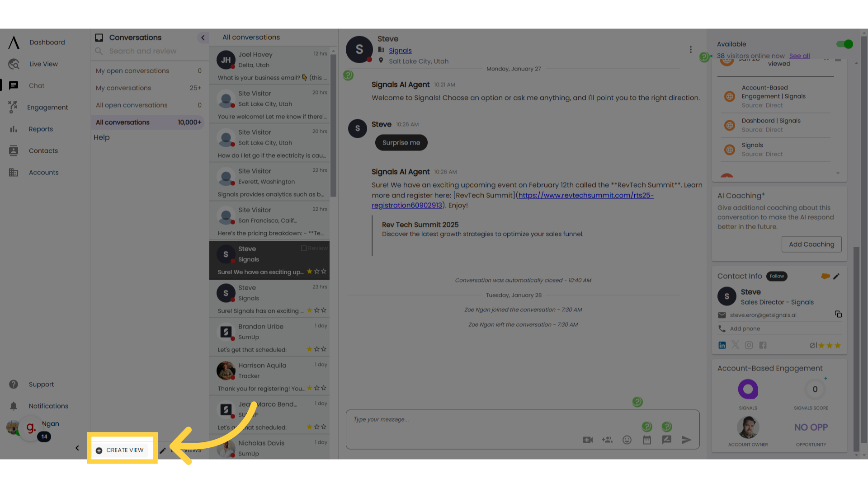Expand the three-dot options menu on Steve's conversation
The height and width of the screenshot is (488, 868).
point(691,49)
